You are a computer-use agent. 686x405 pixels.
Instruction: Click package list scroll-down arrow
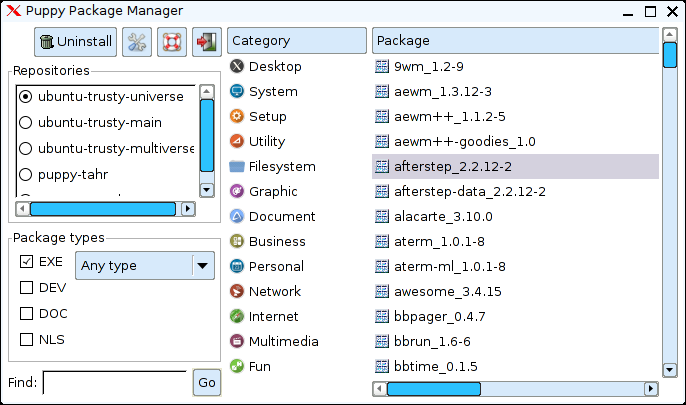point(669,370)
